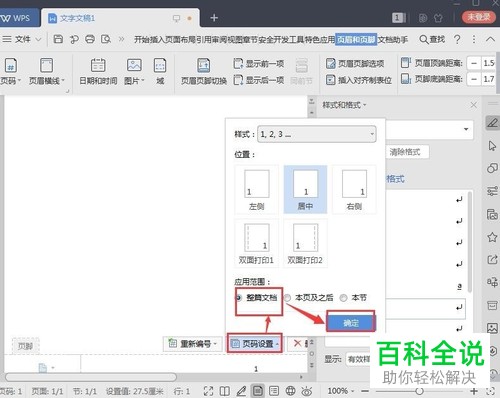Choose 左侧 left page number position

coord(256,190)
